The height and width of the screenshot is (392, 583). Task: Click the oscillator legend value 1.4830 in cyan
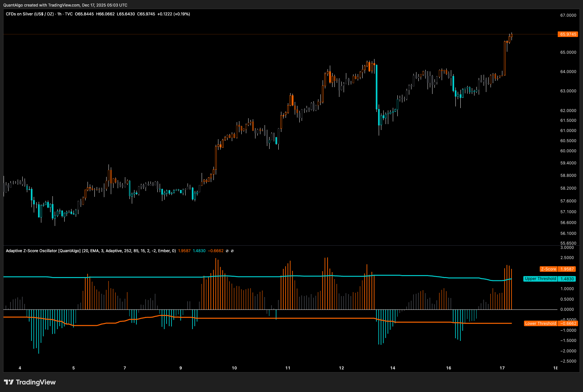(x=199, y=251)
